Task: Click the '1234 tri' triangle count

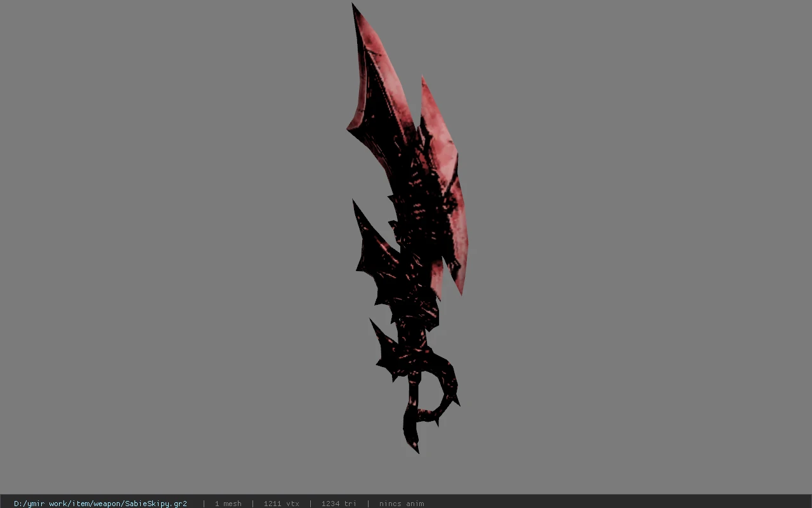Action: (339, 504)
